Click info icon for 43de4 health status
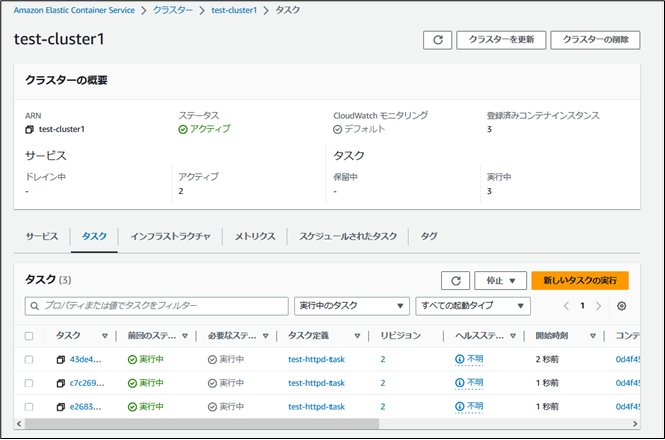Viewport: 665px width, 440px height. pos(459,359)
